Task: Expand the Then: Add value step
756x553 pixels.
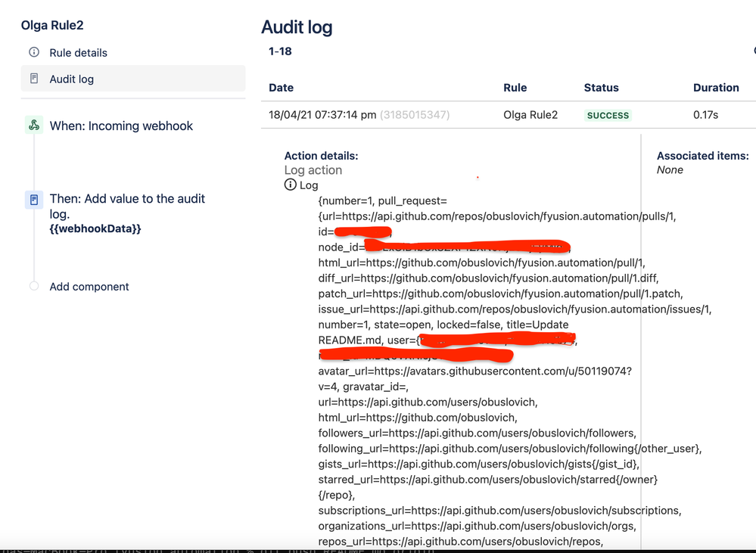Action: coord(126,207)
